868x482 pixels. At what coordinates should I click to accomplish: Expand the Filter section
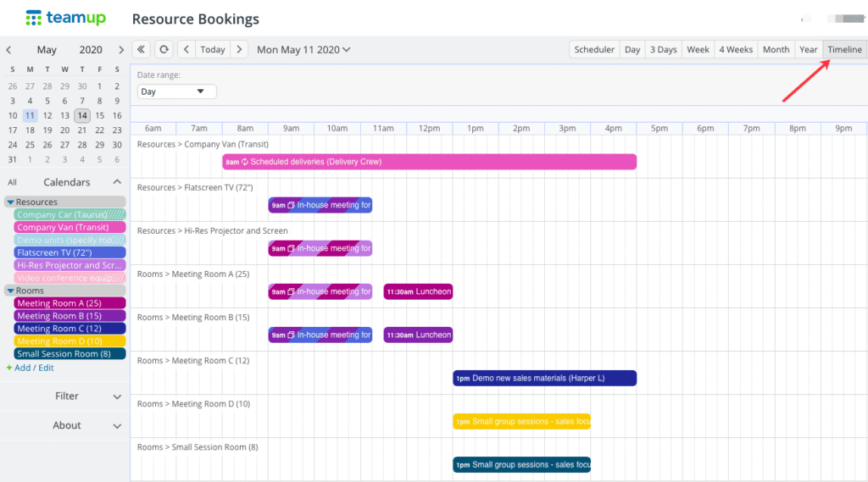click(x=64, y=396)
